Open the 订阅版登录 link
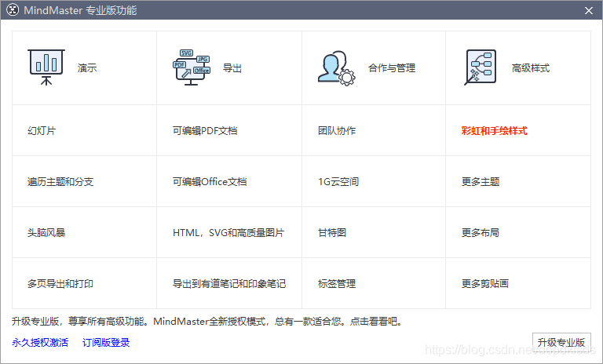The width and height of the screenshot is (603, 364). (x=106, y=343)
